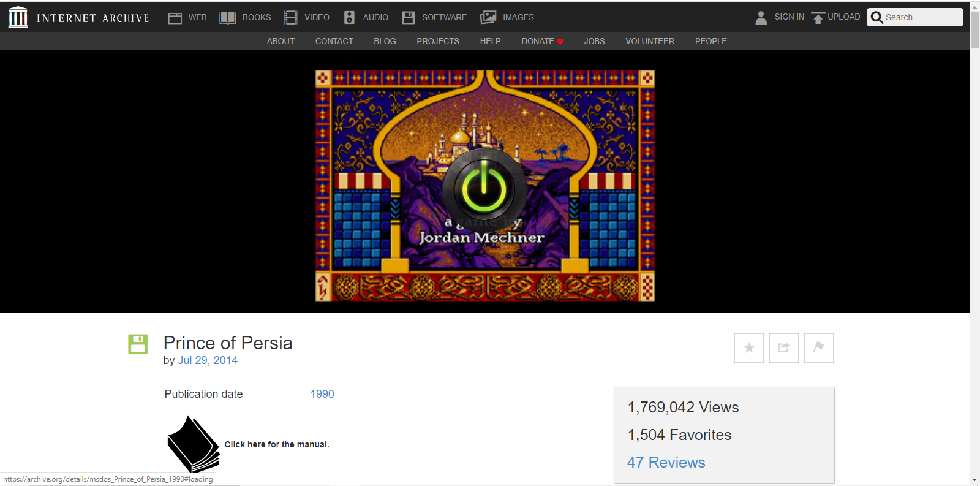This screenshot has height=486, width=980.
Task: Open the 47 Reviews link
Action: [x=666, y=463]
